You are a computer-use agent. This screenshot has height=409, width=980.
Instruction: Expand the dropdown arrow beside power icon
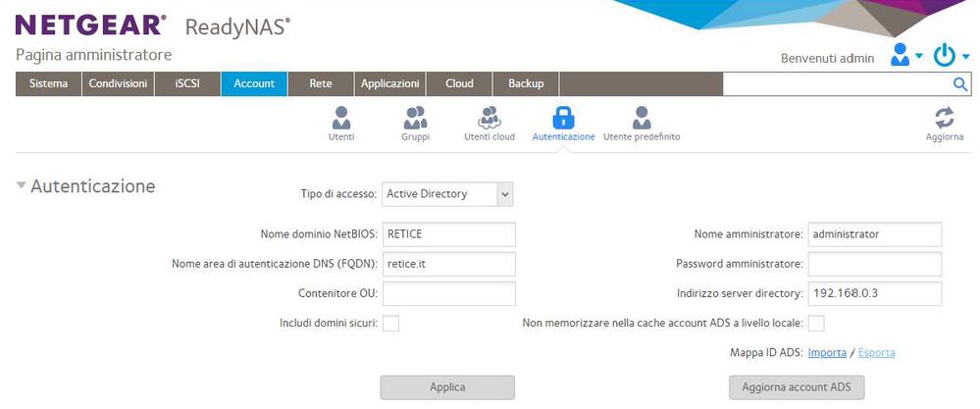(965, 56)
